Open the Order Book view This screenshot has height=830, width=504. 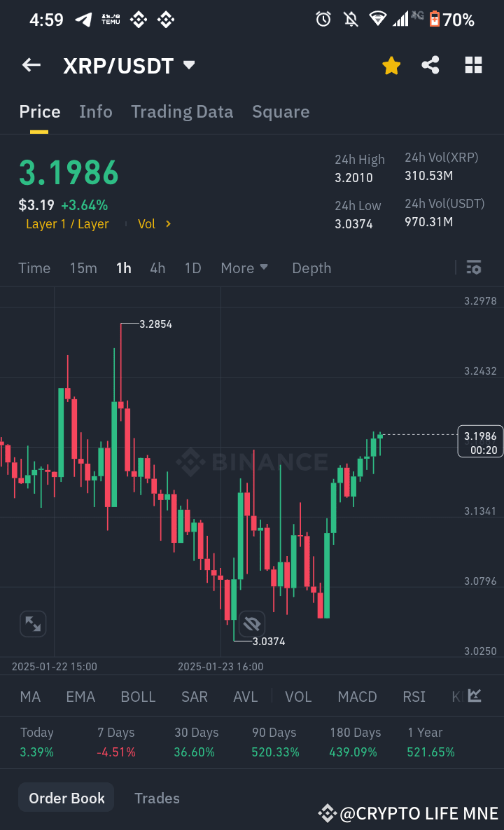(66, 797)
